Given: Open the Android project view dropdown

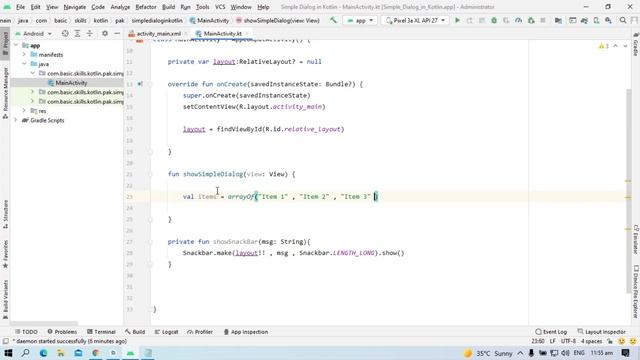Looking at the screenshot, I should point(33,33).
